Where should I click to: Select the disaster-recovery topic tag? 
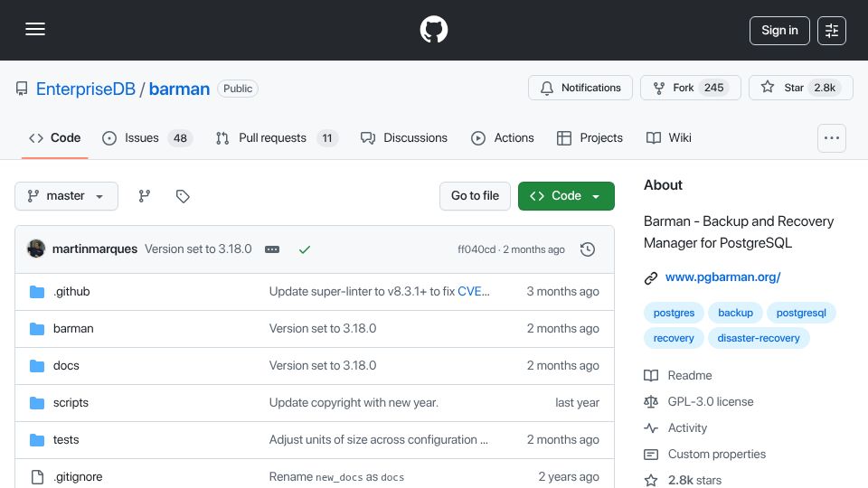[759, 338]
